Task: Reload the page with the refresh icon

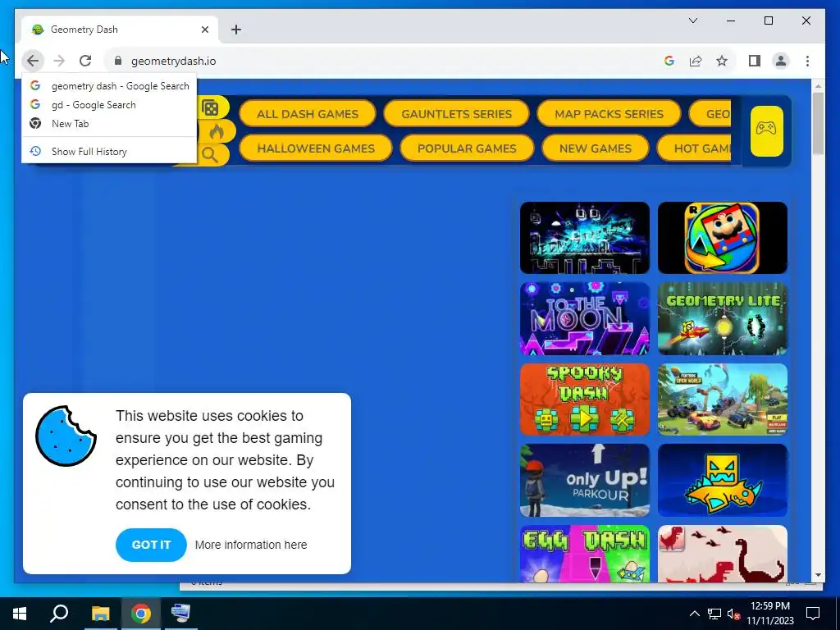Action: tap(85, 61)
